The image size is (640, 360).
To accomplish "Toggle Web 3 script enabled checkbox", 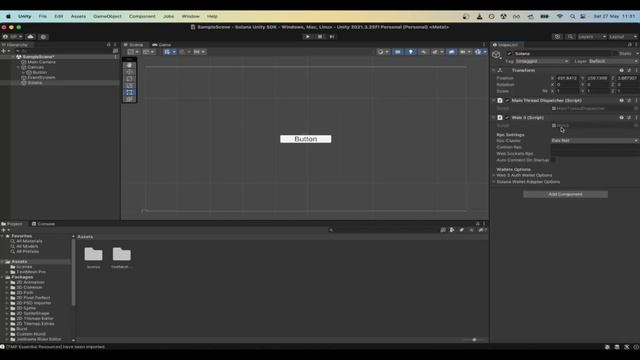I will tap(507, 118).
